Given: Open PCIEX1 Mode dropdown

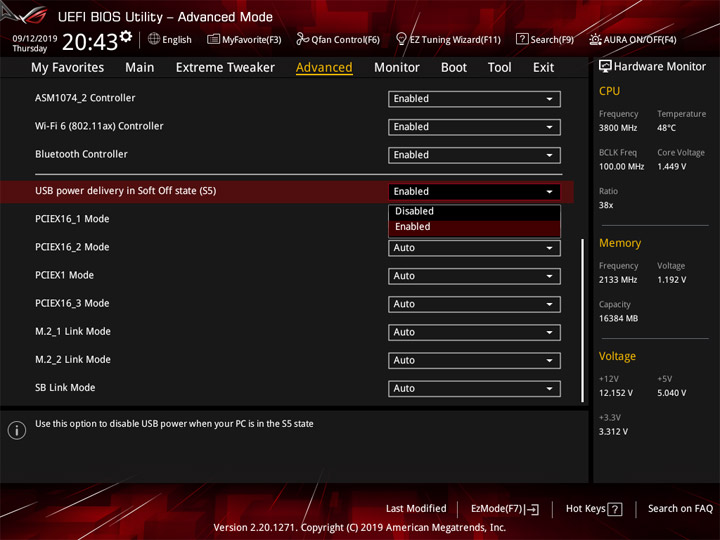Looking at the screenshot, I should pos(474,276).
